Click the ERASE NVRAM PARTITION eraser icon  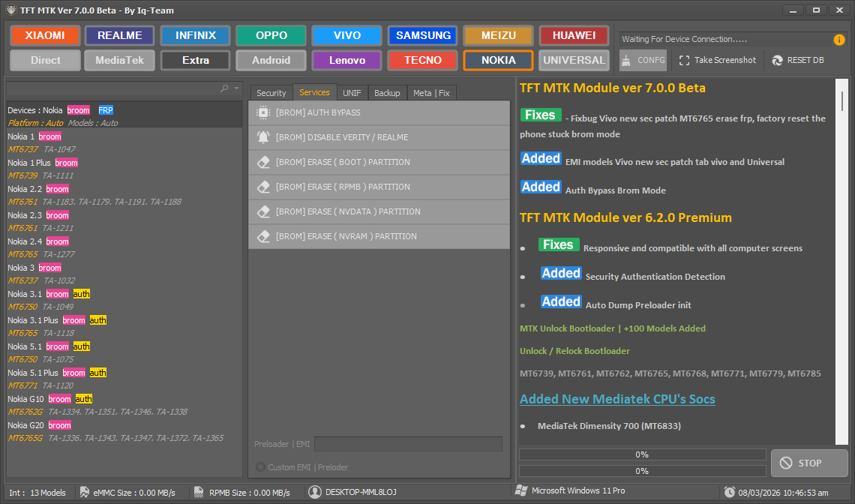click(x=264, y=235)
